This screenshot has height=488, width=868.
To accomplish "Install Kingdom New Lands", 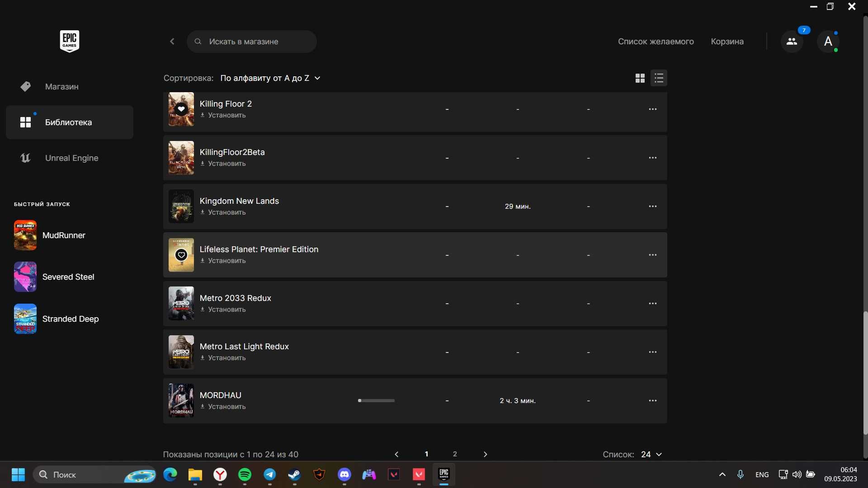I will [223, 212].
